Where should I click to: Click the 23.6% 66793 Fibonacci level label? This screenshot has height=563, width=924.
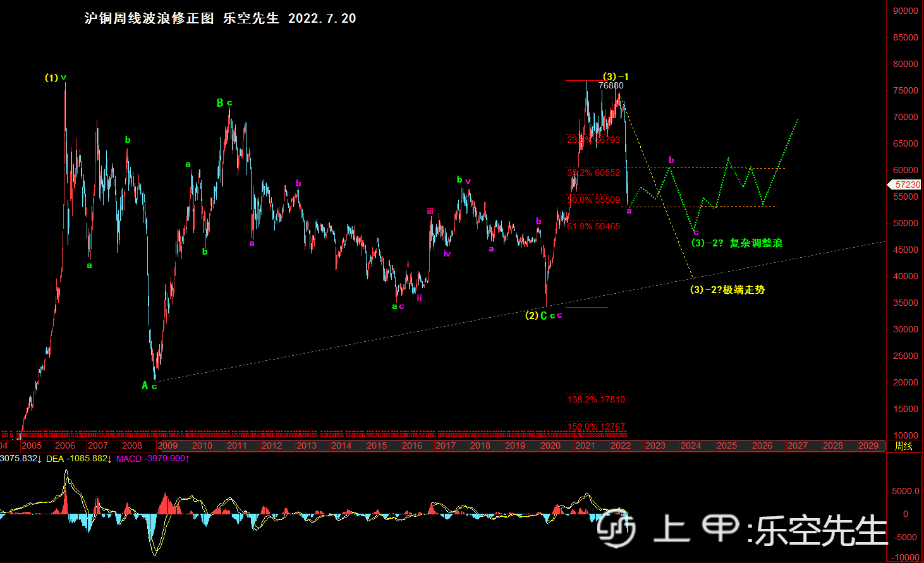pos(593,140)
